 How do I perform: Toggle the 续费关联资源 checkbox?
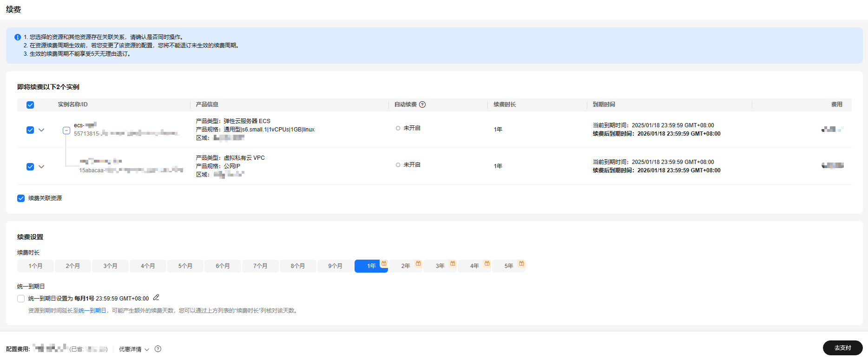click(21, 198)
